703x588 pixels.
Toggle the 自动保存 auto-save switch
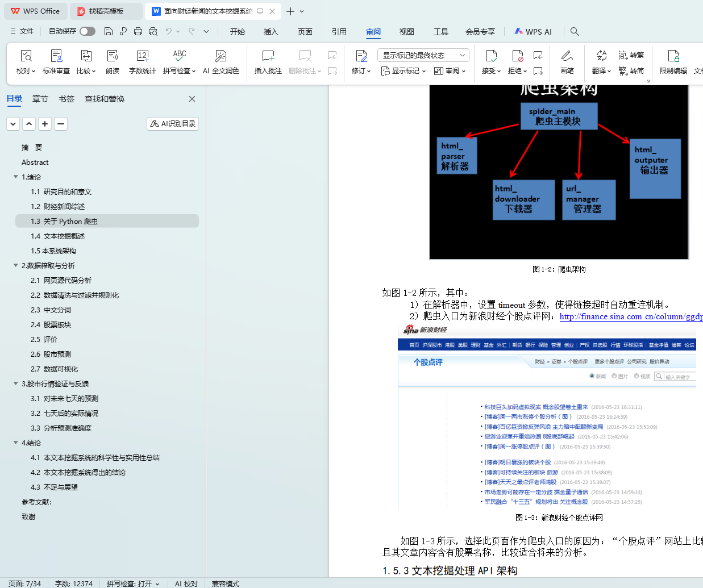coord(88,31)
